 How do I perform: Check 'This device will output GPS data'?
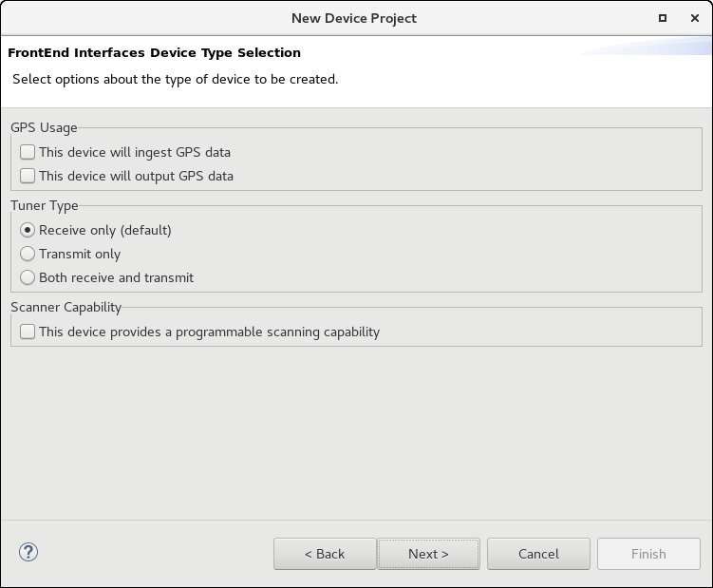click(x=28, y=176)
